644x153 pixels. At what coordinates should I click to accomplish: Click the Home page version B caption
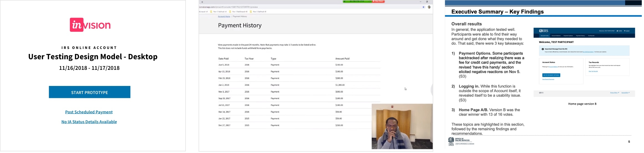(582, 104)
